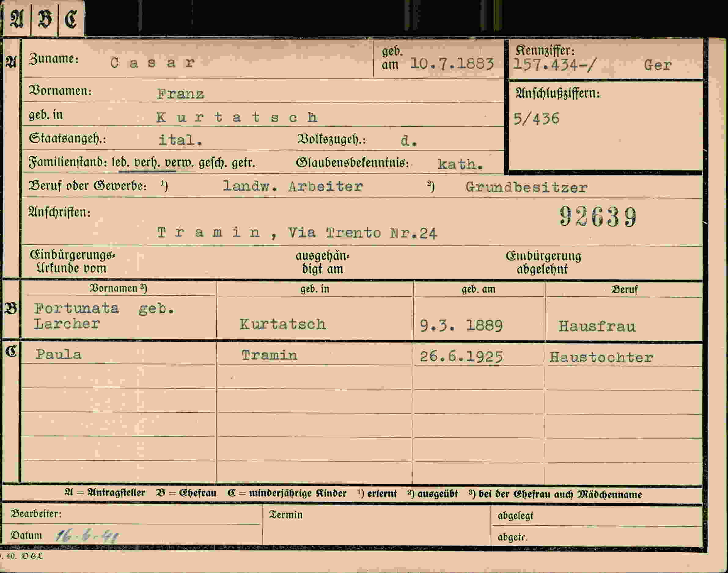Click the handwritten date 16.6.41
728x573 pixels.
[x=87, y=536]
